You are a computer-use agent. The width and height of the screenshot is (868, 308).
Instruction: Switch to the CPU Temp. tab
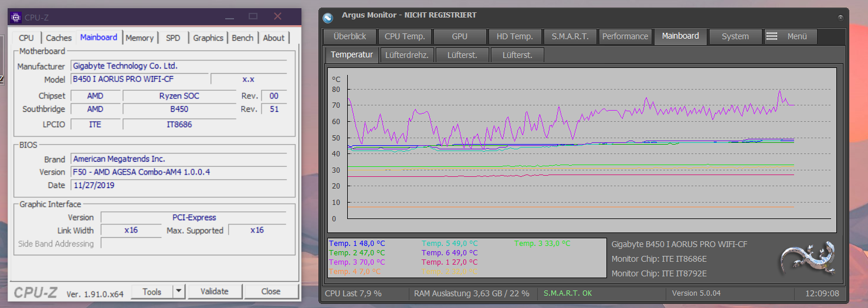pos(405,36)
